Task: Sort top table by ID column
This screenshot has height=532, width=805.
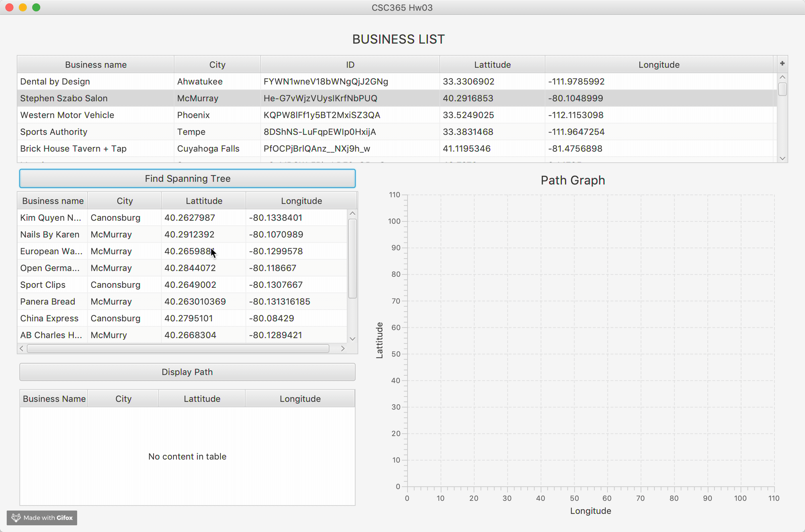Action: 350,64
